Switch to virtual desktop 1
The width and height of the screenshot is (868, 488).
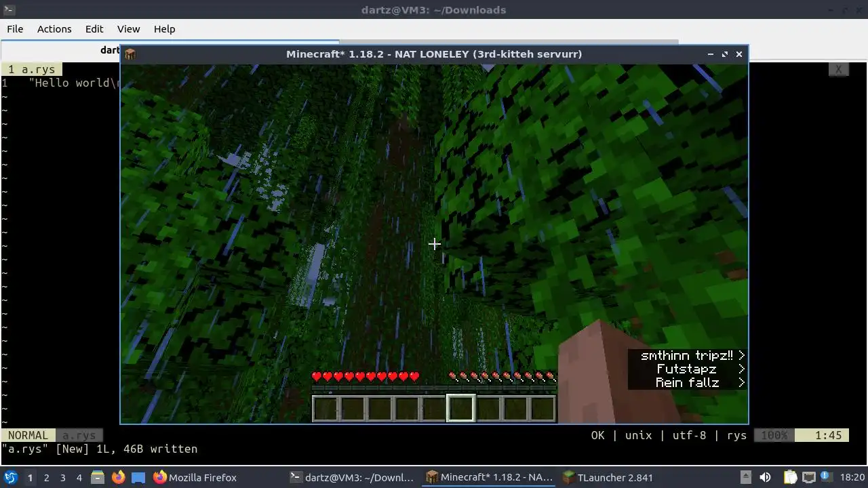click(30, 478)
